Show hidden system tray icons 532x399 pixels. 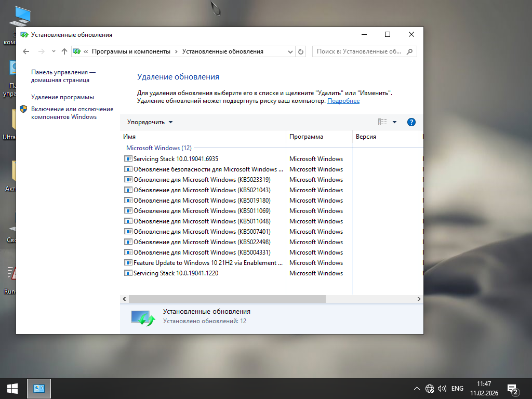[417, 389]
